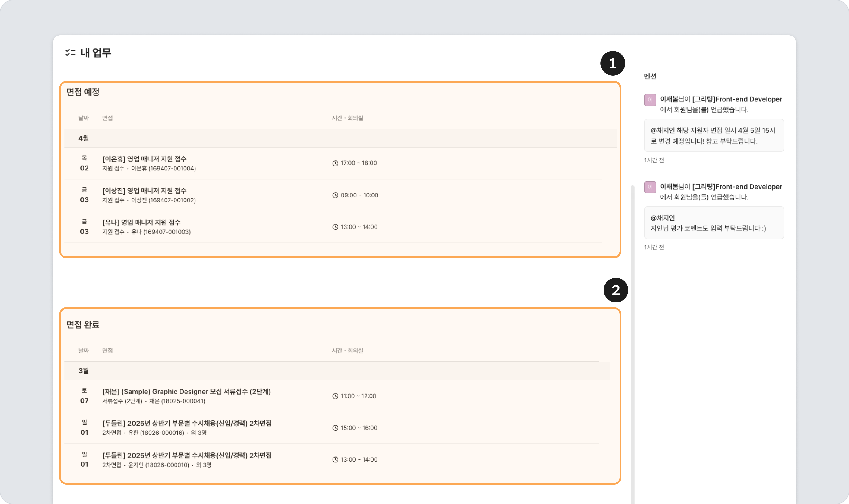Open the 윤지인 두들린 2차면접 row
The width and height of the screenshot is (849, 504).
coord(187,455)
